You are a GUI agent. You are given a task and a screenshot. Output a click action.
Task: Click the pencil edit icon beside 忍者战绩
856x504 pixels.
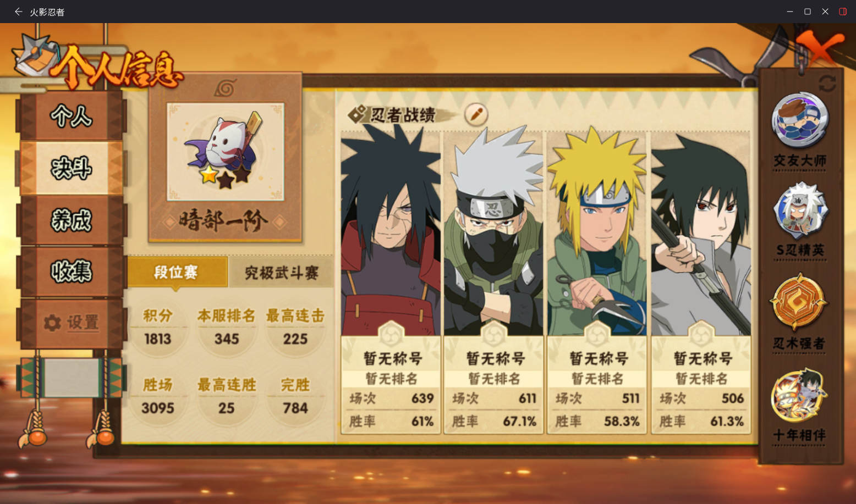click(x=476, y=114)
